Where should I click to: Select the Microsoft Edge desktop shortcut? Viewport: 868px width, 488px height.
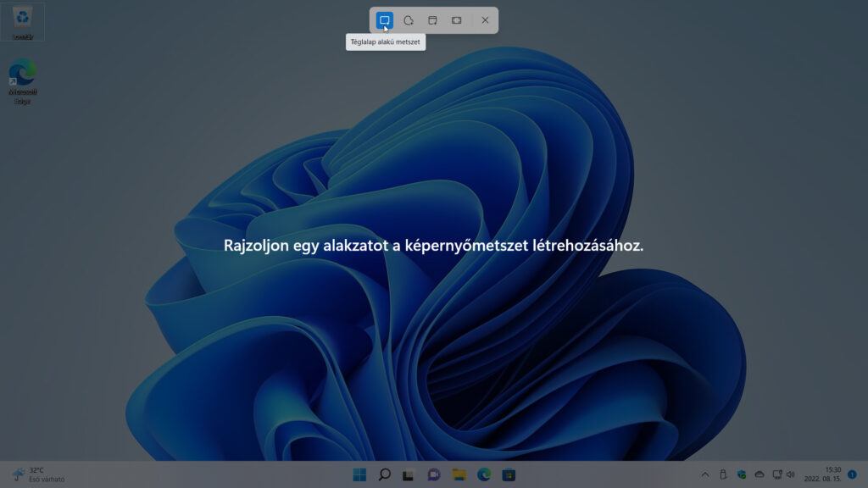[x=22, y=81]
